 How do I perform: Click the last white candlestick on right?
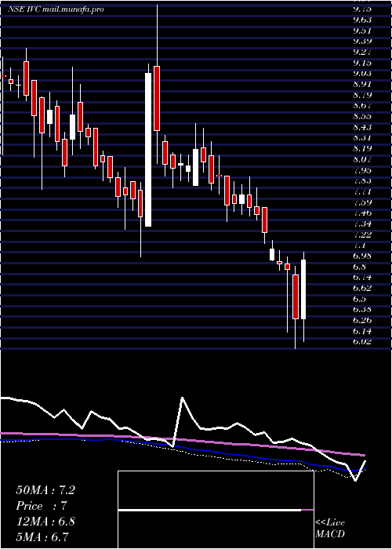tap(303, 289)
